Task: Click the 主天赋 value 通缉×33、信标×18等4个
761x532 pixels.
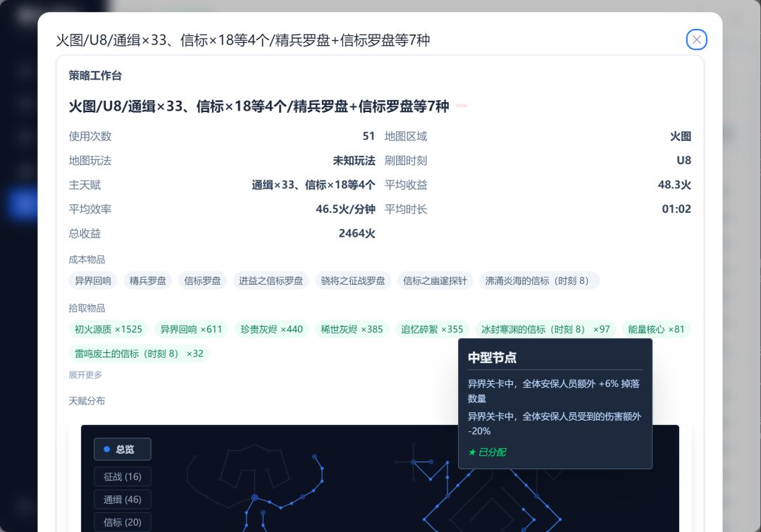Action: 314,185
